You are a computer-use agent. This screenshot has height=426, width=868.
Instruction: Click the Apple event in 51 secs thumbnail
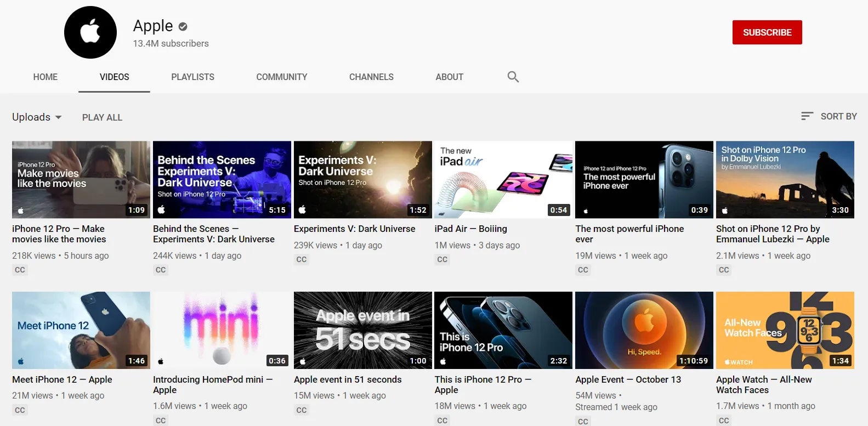(x=363, y=330)
